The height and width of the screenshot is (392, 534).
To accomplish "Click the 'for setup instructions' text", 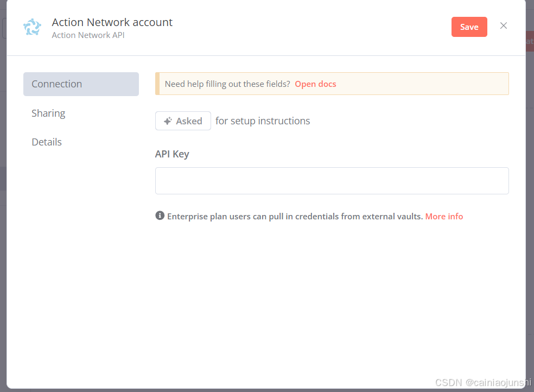I will [263, 121].
